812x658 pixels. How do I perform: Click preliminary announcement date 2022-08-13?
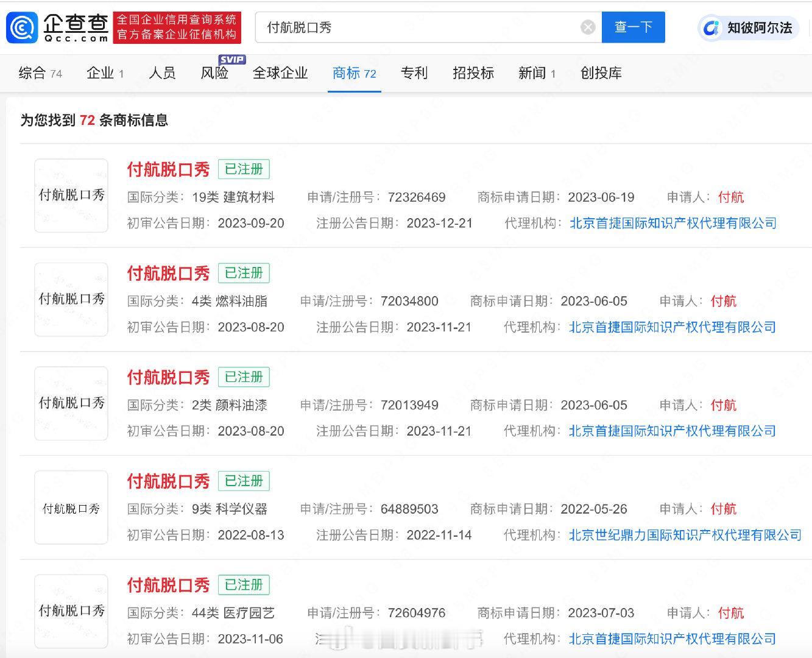(x=251, y=535)
